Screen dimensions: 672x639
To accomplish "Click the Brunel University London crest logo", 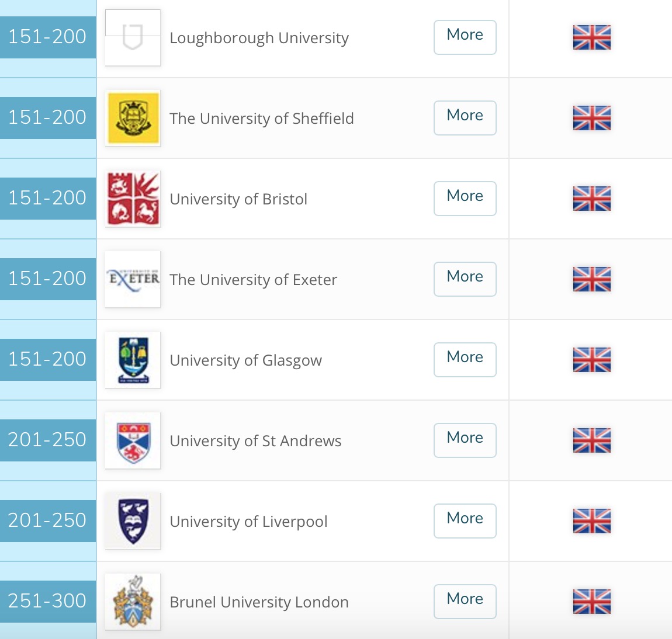I will coord(133,601).
